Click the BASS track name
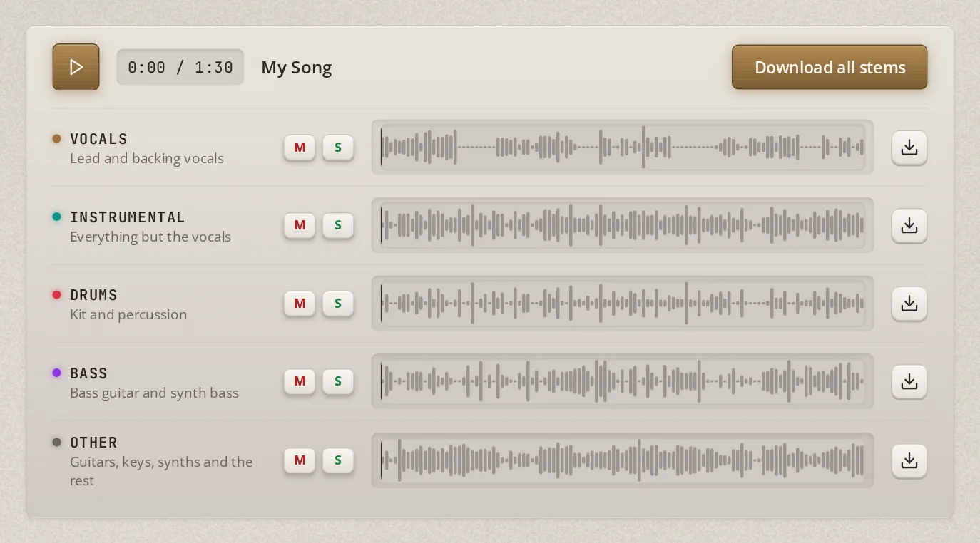The height and width of the screenshot is (543, 980). pyautogui.click(x=88, y=373)
